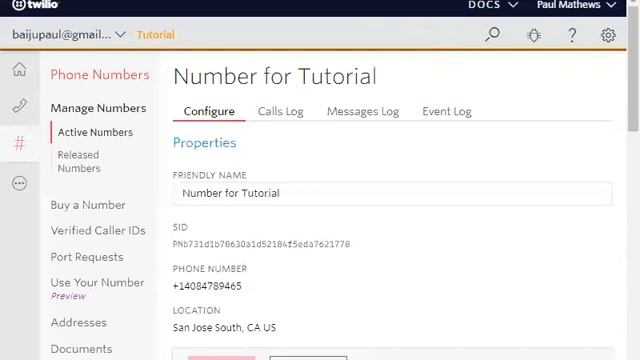Click the Friendly Name input field
Image resolution: width=640 pixels, height=360 pixels.
(392, 193)
